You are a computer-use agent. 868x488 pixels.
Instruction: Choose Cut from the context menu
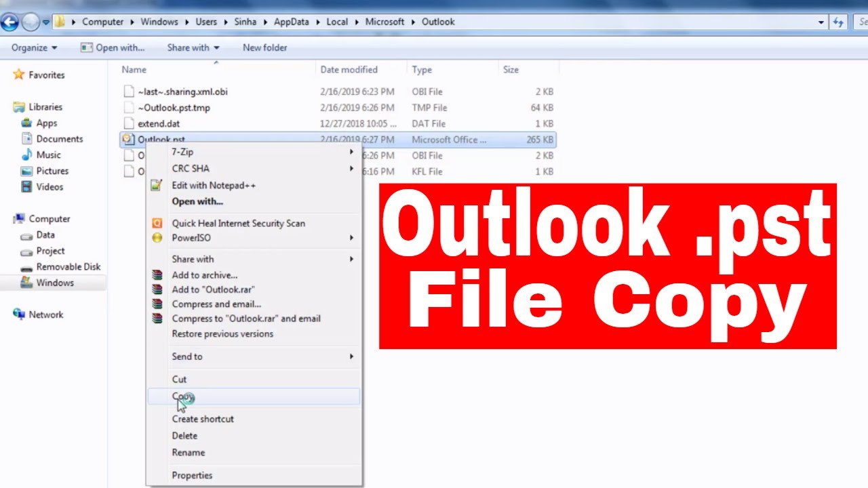(x=254, y=380)
